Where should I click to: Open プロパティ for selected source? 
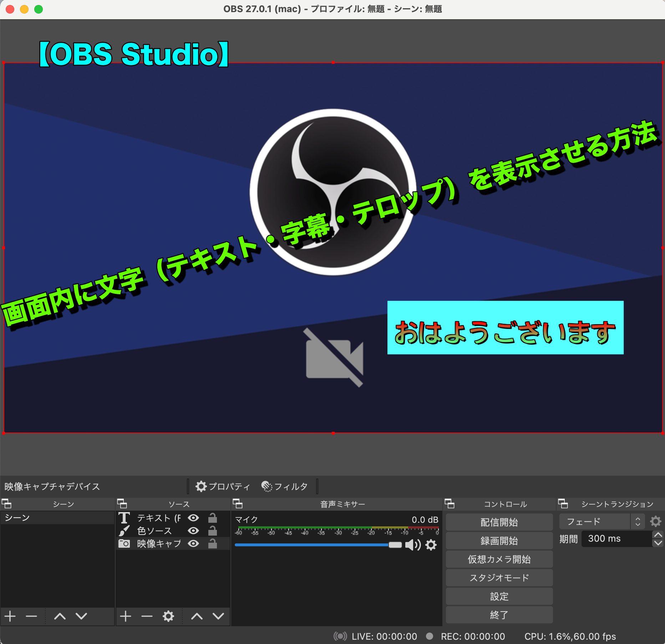223,486
